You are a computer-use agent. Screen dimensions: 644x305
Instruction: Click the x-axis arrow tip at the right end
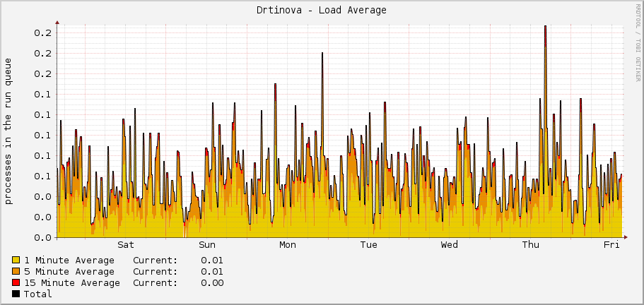[x=626, y=237]
